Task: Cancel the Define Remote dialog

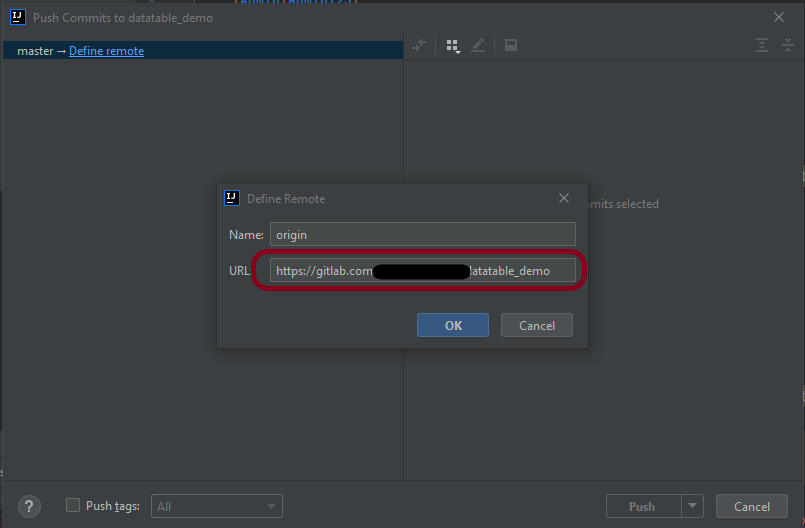Action: pos(536,325)
